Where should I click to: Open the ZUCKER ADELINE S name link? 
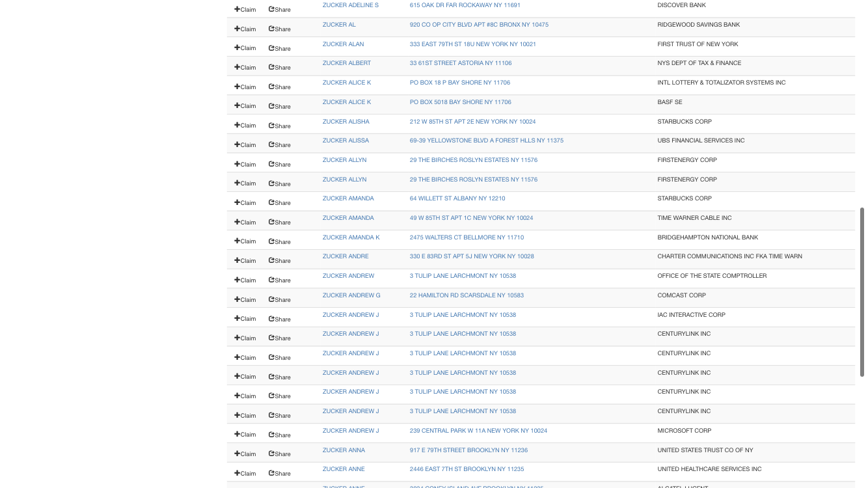pos(351,5)
